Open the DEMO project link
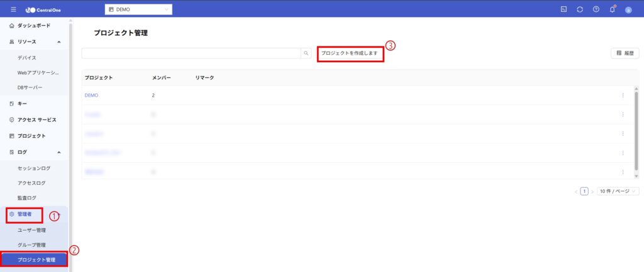 [x=91, y=95]
